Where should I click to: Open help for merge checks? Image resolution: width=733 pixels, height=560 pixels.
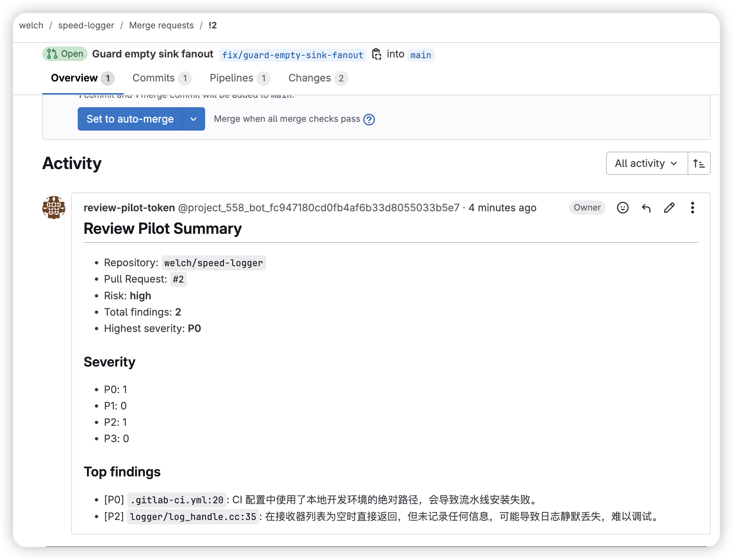369,120
